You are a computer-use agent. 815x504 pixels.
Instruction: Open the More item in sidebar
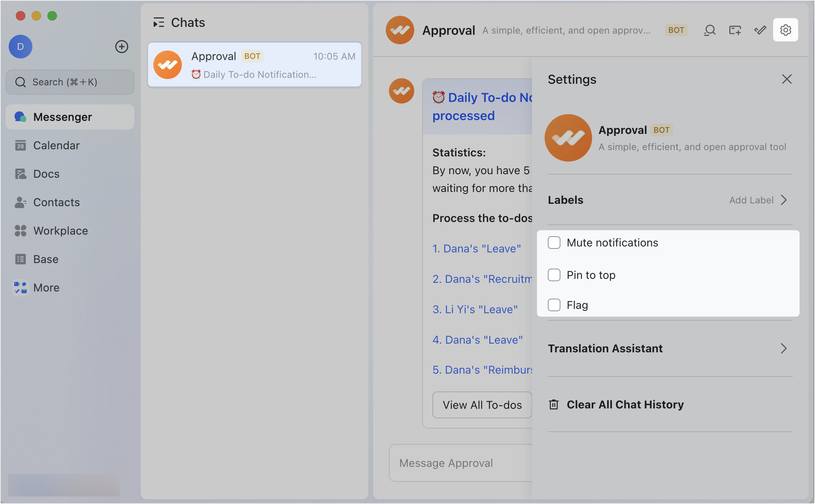pyautogui.click(x=46, y=288)
